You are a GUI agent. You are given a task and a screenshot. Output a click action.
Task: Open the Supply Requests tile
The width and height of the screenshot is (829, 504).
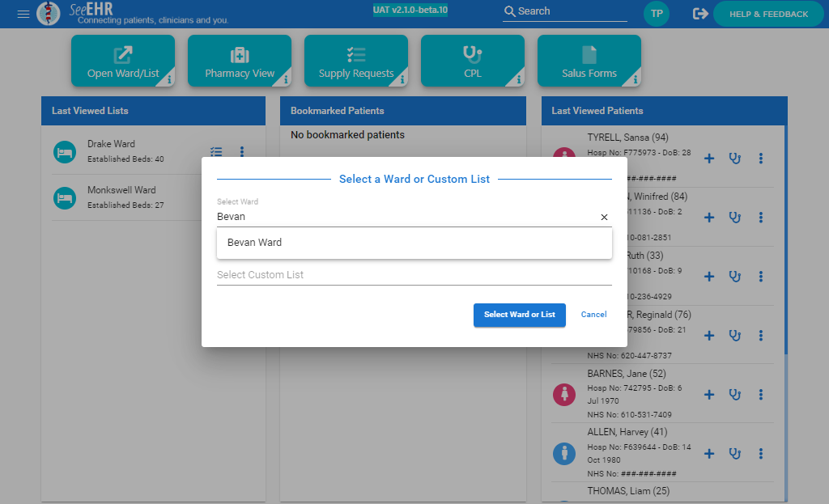pyautogui.click(x=356, y=61)
